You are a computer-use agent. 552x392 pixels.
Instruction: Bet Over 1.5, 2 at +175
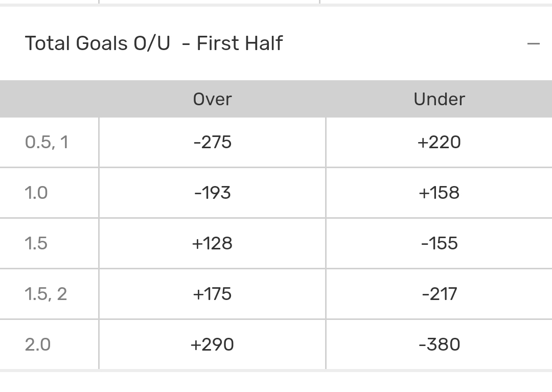[x=212, y=294]
